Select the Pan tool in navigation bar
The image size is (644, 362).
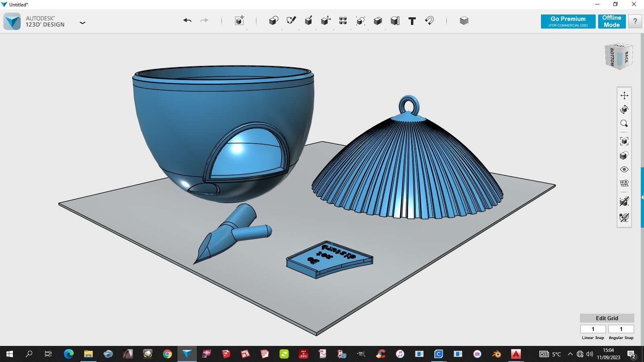624,95
